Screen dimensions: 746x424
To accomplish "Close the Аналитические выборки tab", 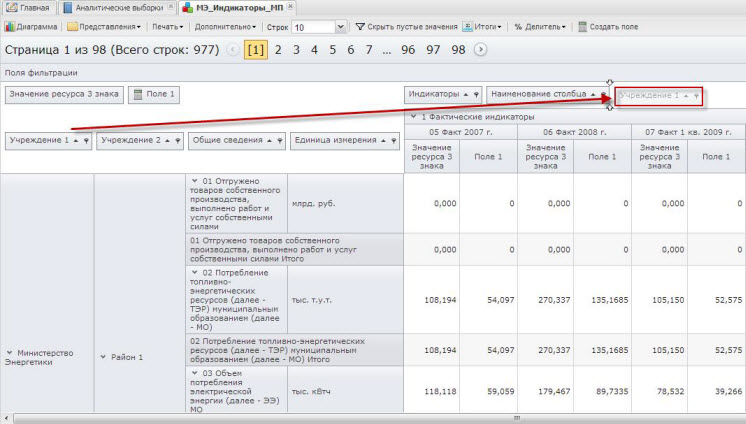I will coord(171,7).
